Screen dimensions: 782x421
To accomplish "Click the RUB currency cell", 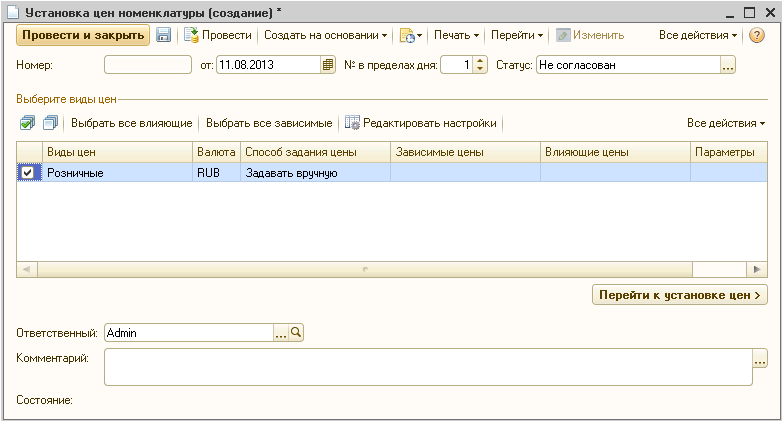I will pyautogui.click(x=216, y=173).
